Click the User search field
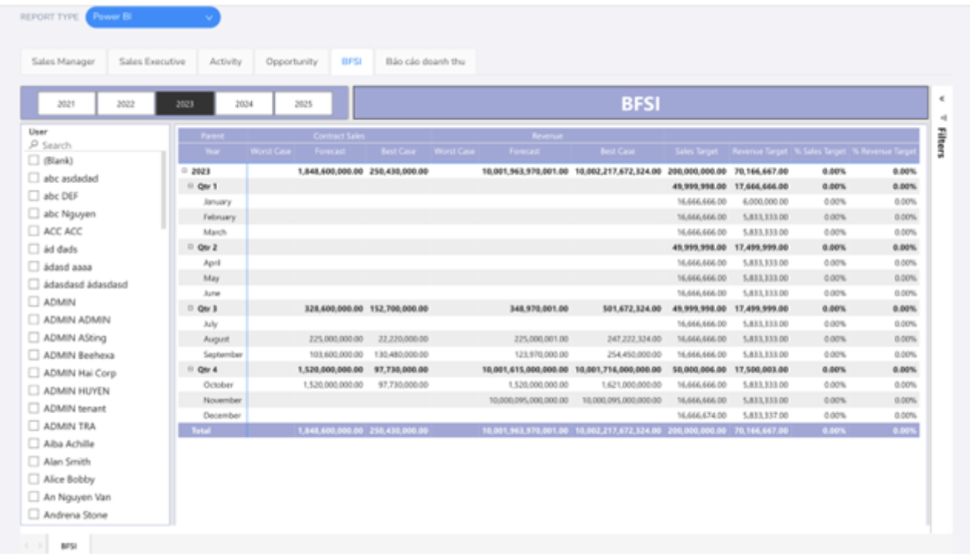Image resolution: width=970 pixels, height=560 pixels. point(95,145)
